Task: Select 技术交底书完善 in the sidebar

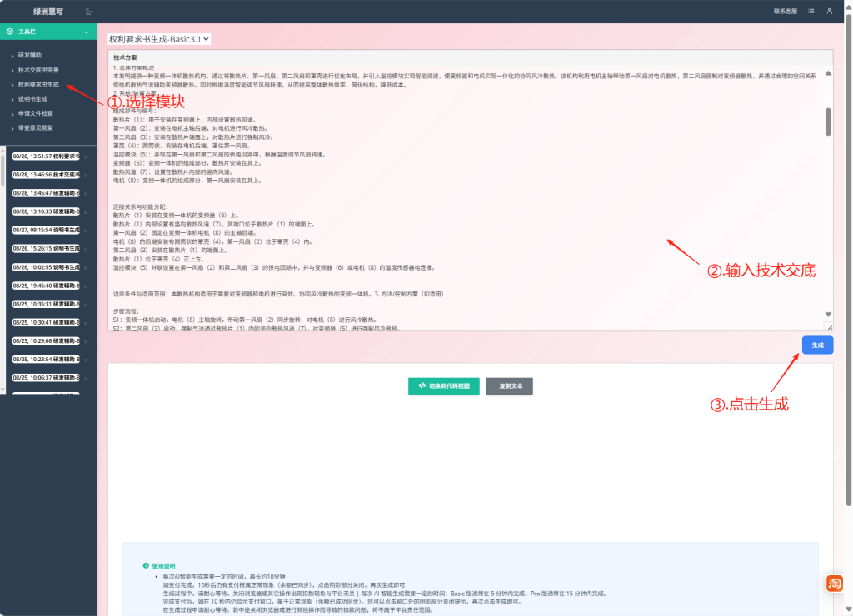Action: (x=38, y=70)
